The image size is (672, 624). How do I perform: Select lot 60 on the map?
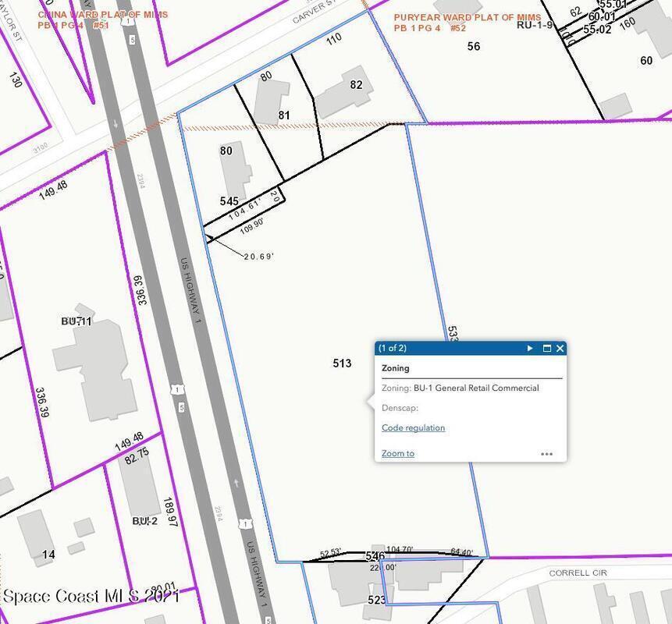646,61
